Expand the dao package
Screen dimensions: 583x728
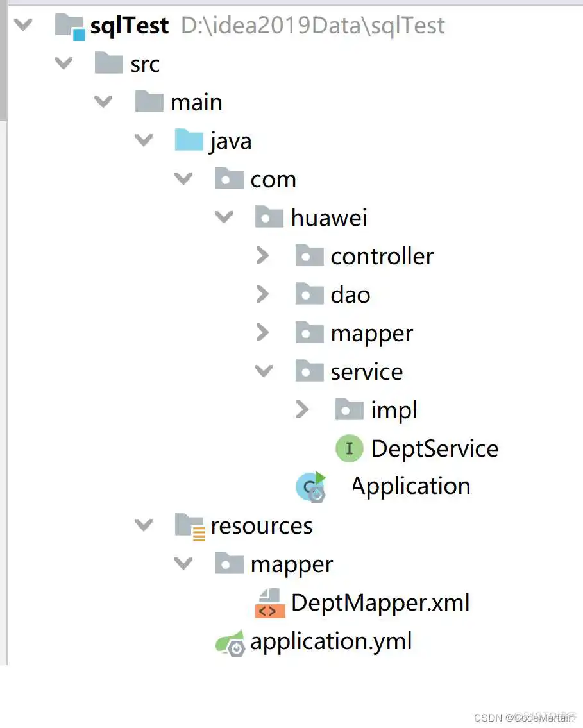(x=263, y=294)
